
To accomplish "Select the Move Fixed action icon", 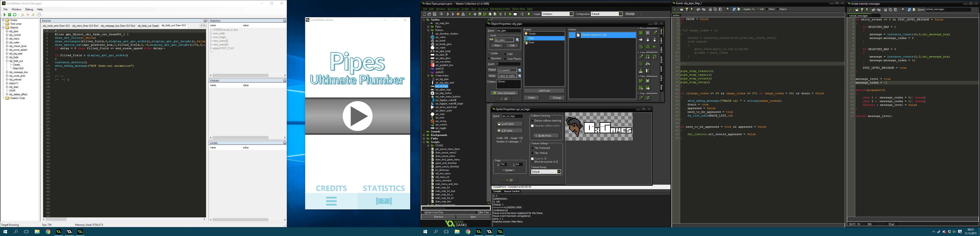I will point(641,33).
